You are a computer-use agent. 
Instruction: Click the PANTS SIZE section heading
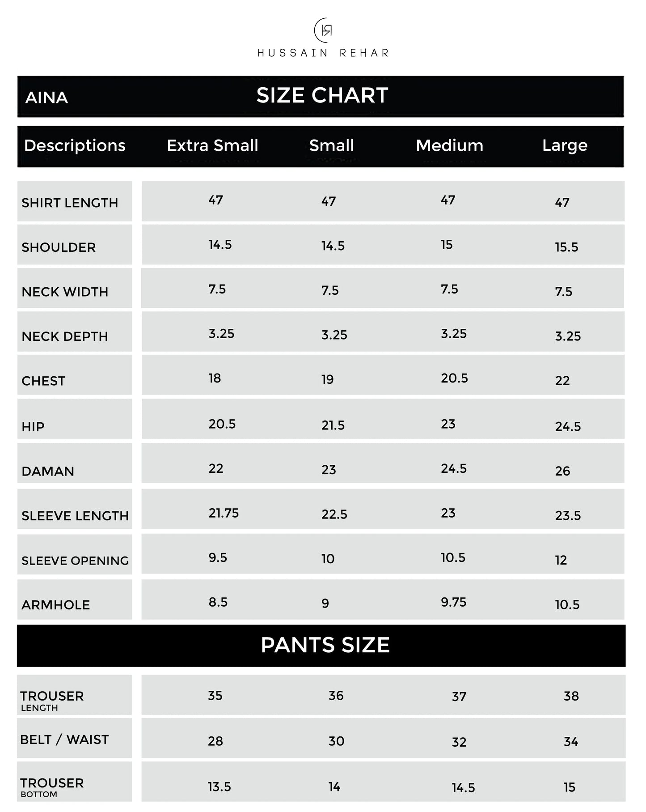[x=325, y=645]
